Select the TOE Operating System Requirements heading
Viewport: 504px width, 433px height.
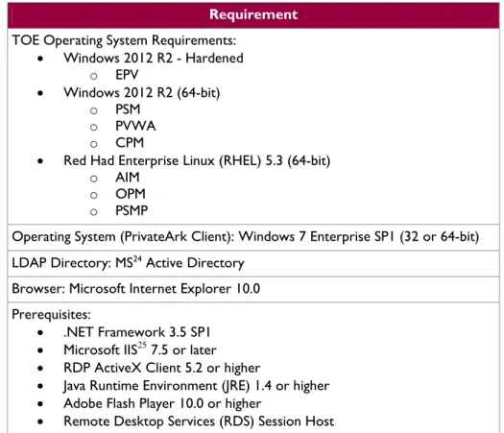pyautogui.click(x=124, y=40)
